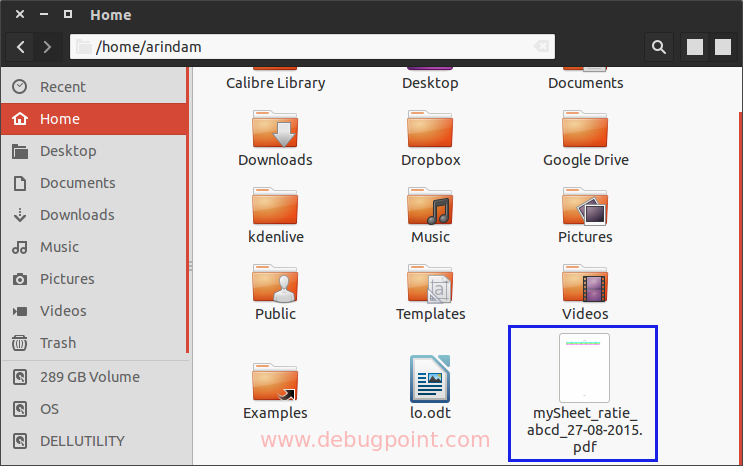
Task: Select the Templates folder icon
Action: click(430, 283)
